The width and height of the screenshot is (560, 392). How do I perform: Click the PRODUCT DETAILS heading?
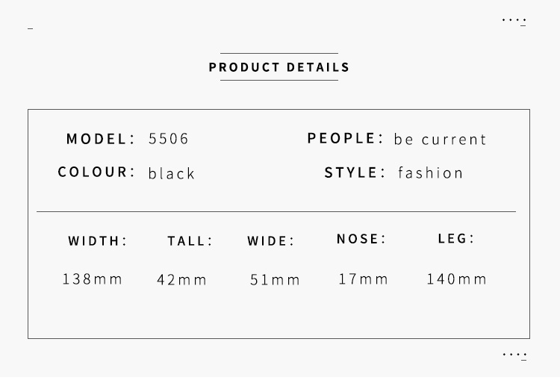[279, 67]
